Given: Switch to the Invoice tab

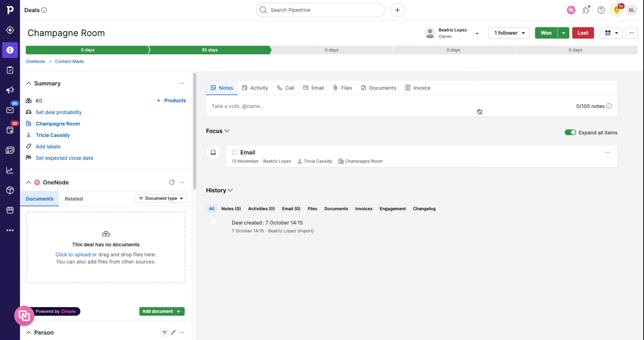Looking at the screenshot, I should tap(418, 88).
